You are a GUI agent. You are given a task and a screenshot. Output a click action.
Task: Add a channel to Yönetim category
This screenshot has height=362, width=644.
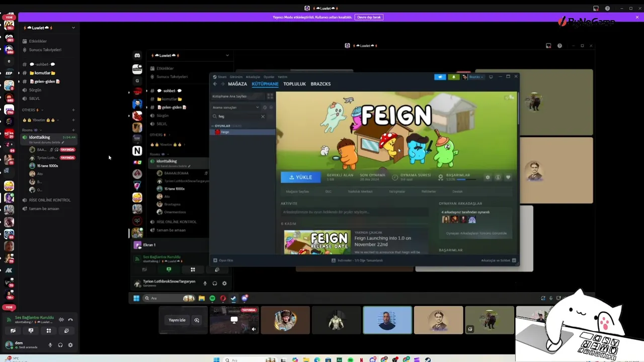point(73,120)
